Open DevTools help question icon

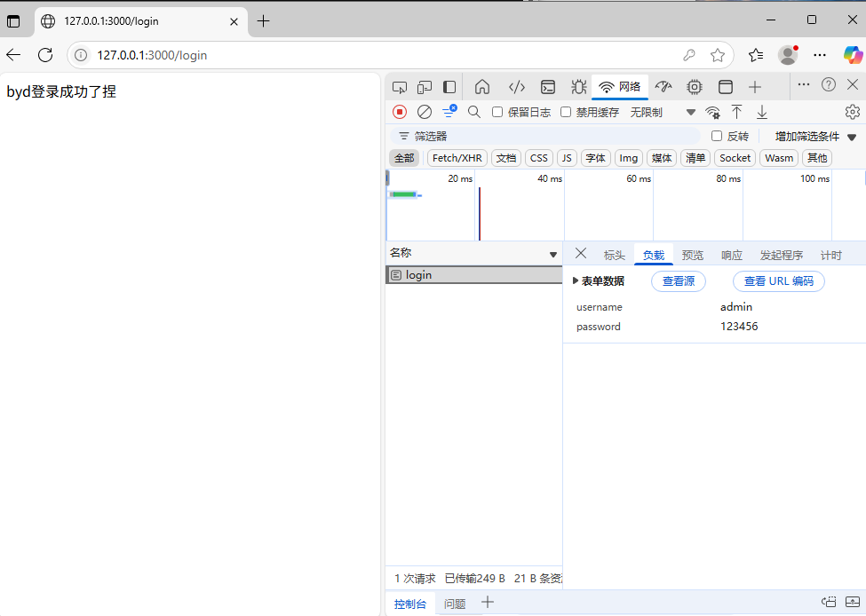[x=829, y=84]
